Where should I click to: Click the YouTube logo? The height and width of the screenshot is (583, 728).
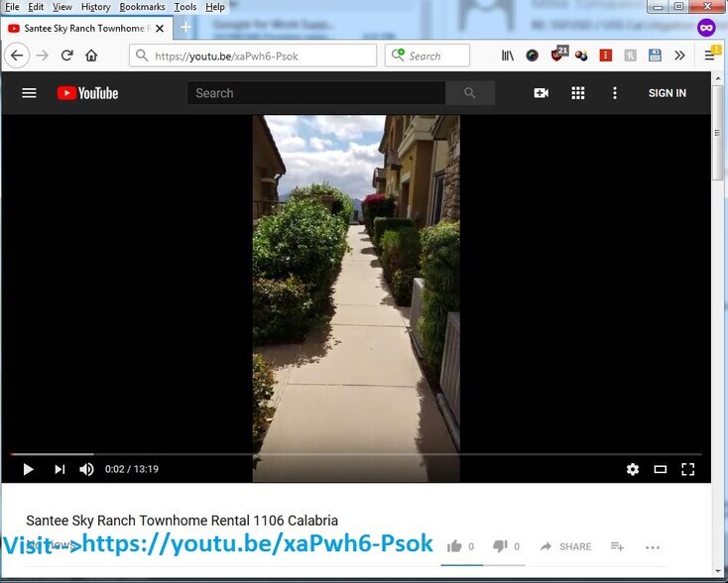pyautogui.click(x=87, y=93)
